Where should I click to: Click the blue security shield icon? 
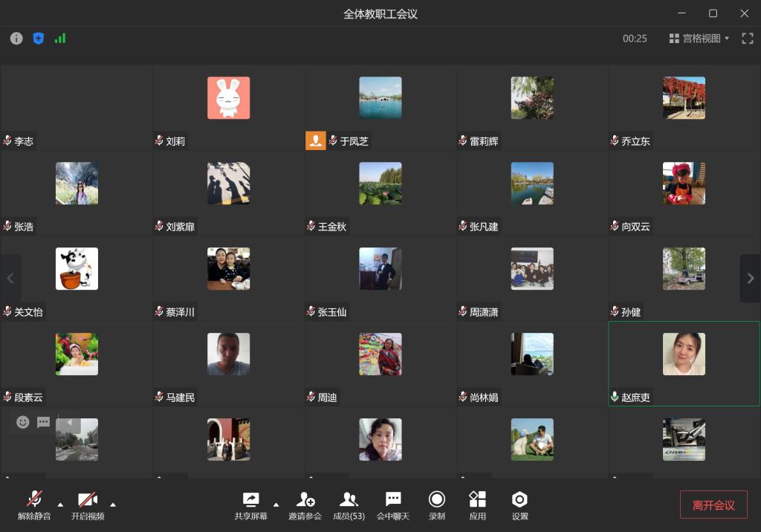(39, 39)
